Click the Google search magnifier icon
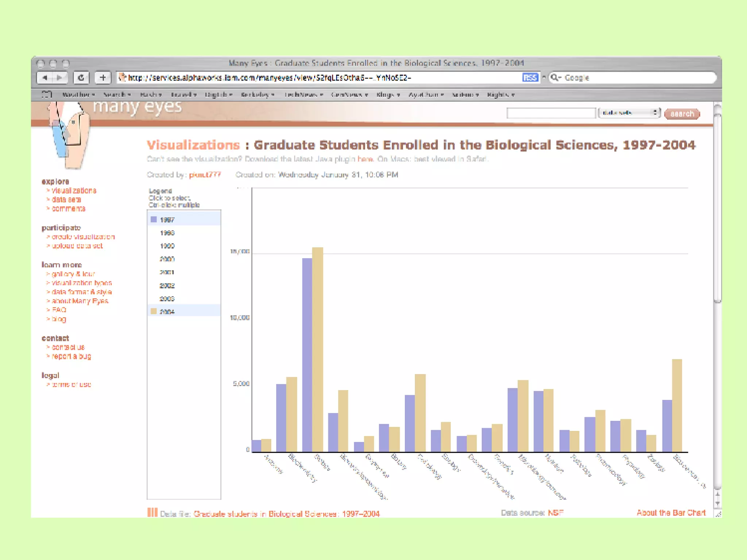This screenshot has height=560, width=747. coord(555,78)
